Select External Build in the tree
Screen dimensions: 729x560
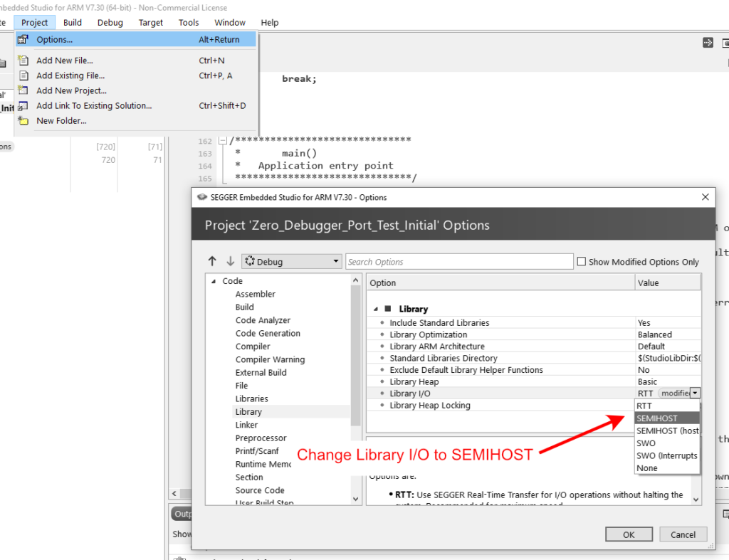point(261,373)
